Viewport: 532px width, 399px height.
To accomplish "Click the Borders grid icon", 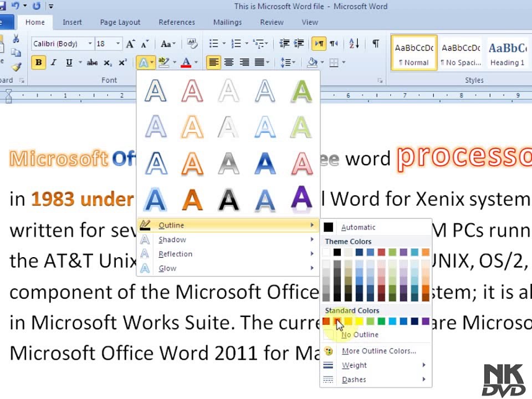I will [334, 63].
